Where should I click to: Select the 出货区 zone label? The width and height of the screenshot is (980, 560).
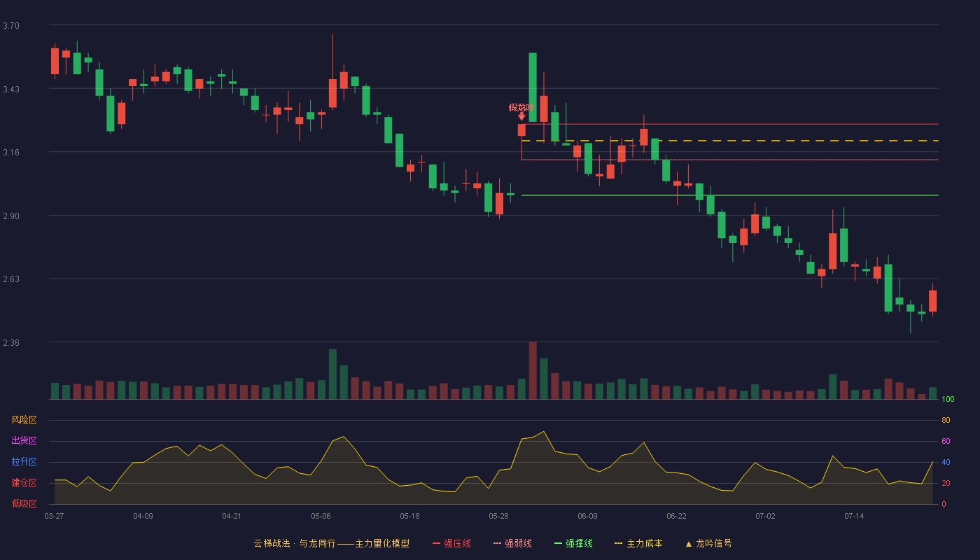(x=24, y=441)
